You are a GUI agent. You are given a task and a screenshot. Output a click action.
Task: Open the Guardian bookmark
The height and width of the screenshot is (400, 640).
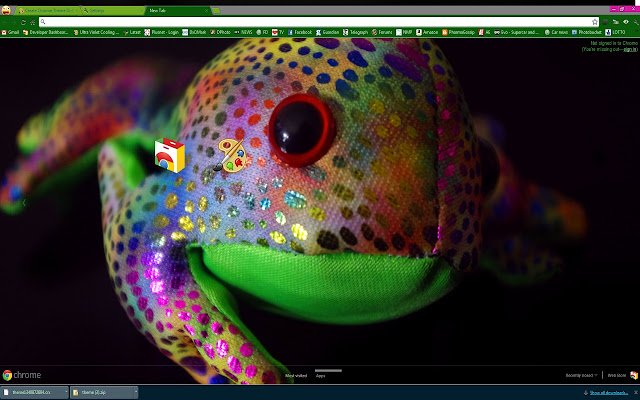(327, 32)
